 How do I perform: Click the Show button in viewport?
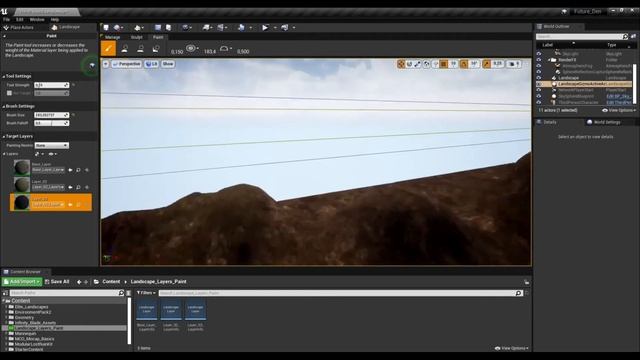coord(168,64)
